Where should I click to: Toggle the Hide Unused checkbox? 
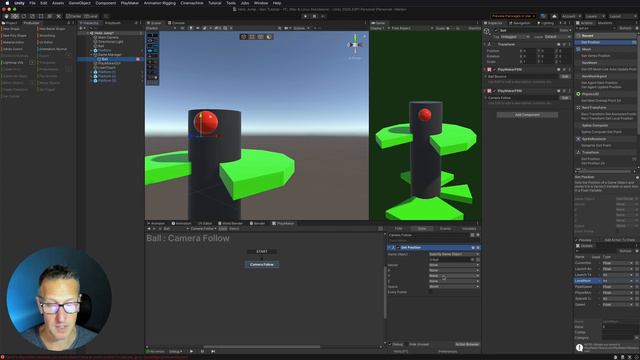(x=407, y=344)
